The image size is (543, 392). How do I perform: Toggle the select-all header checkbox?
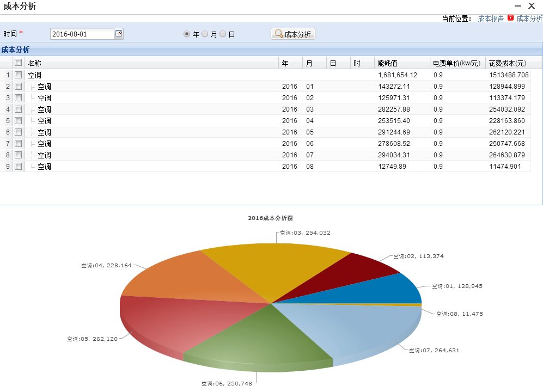(x=19, y=63)
